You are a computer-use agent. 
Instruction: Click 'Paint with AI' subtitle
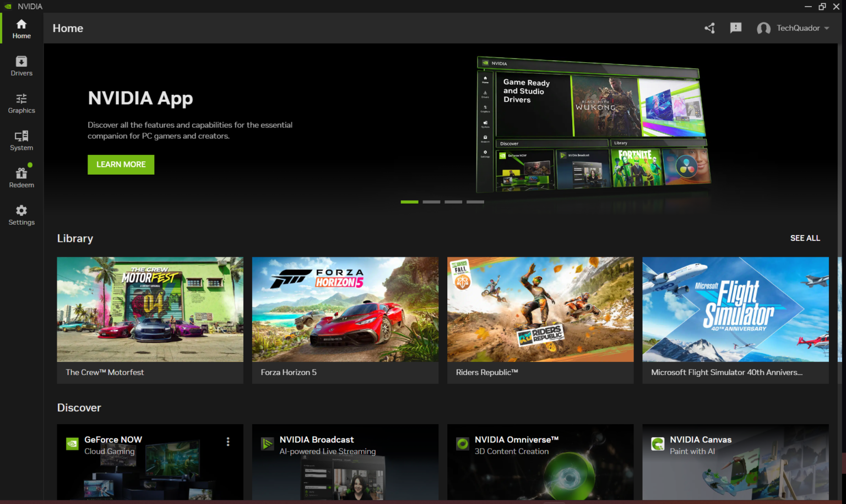click(692, 451)
